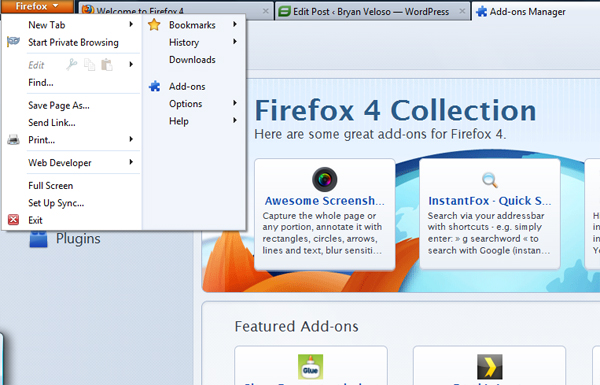This screenshot has width=600, height=385.
Task: Expand the Edit submenu arrow
Action: [131, 64]
